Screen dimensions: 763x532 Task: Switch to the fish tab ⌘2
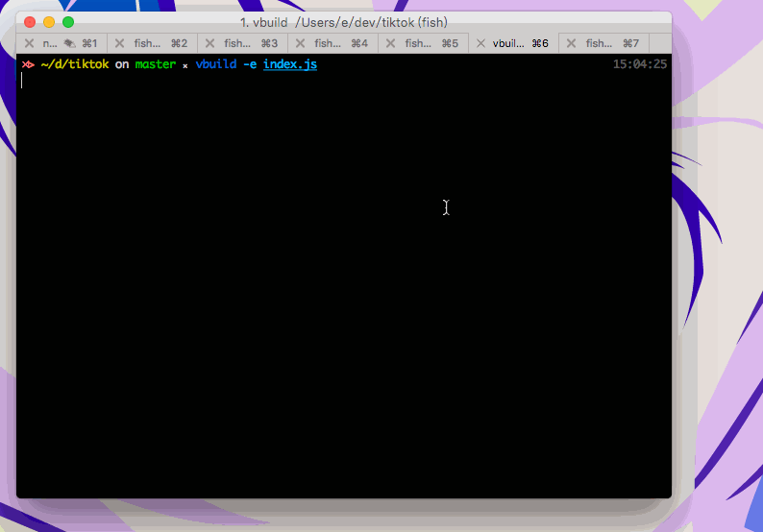click(x=152, y=43)
